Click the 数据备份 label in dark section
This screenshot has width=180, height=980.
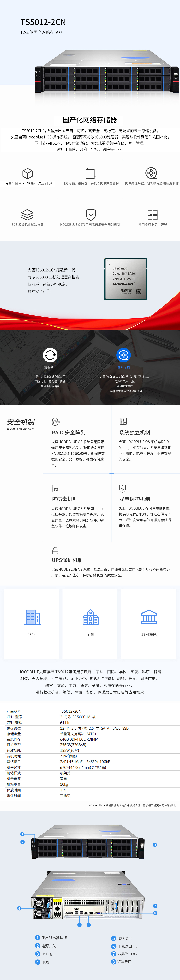(50, 367)
